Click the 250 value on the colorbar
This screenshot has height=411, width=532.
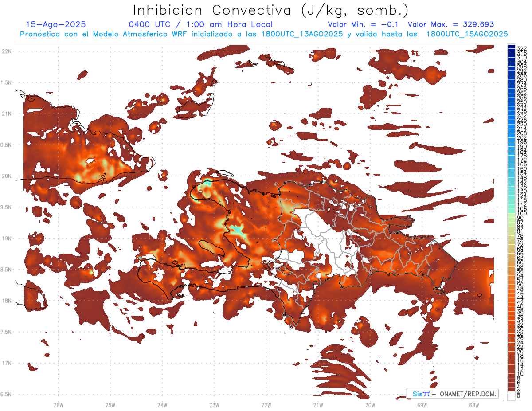(521, 102)
